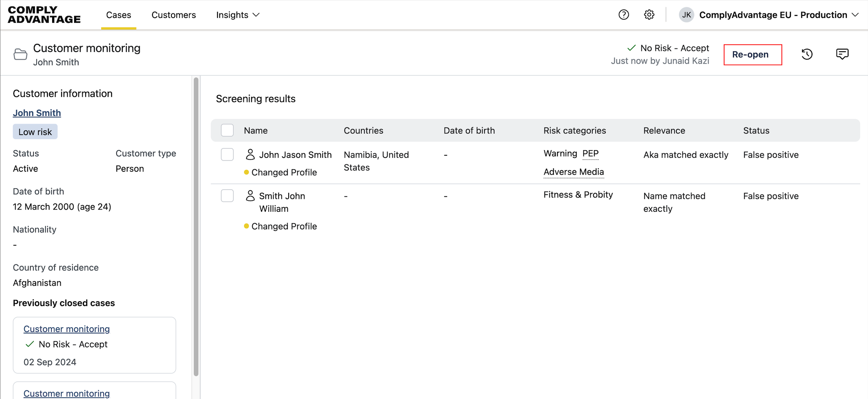Open settings gear icon

coord(649,15)
